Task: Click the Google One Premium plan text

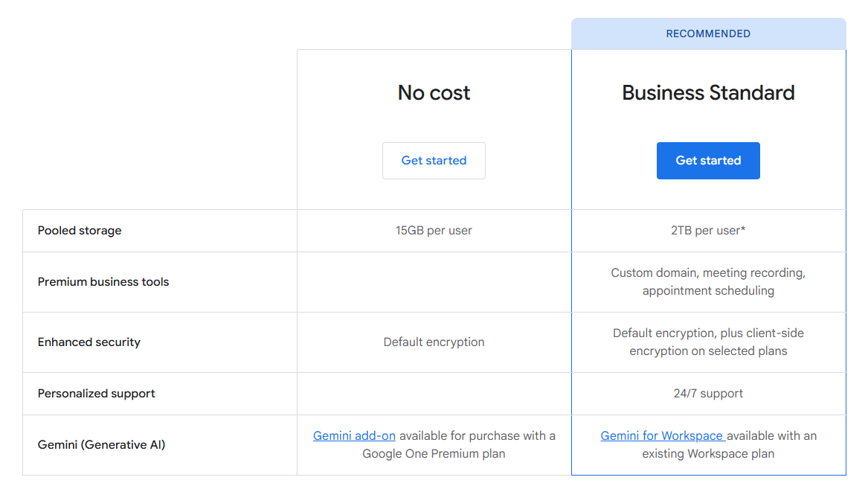Action: 434,454
